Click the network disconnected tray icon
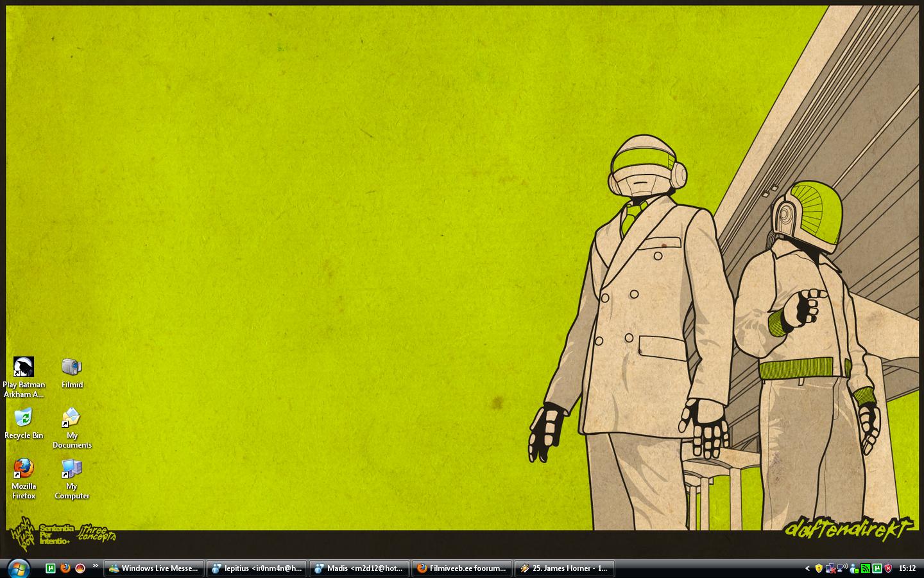 (x=831, y=568)
